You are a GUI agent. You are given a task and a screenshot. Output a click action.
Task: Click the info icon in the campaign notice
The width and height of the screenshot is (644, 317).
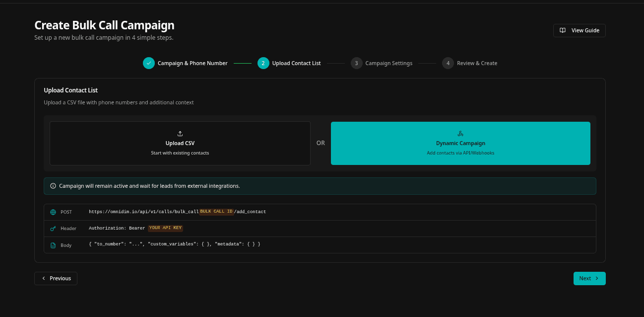pyautogui.click(x=53, y=186)
